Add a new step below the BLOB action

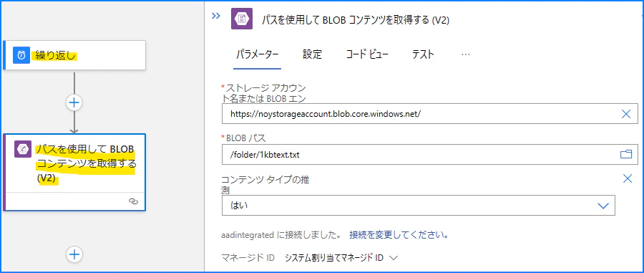point(74,254)
